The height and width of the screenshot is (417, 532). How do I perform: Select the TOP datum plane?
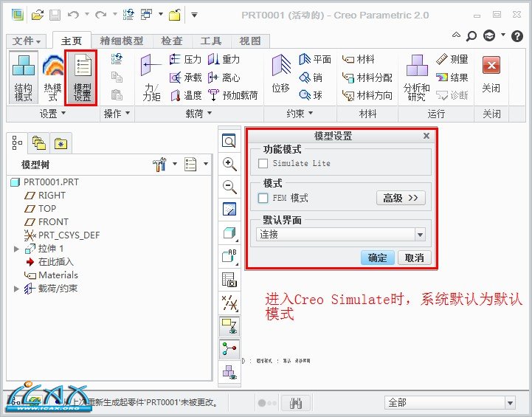coord(40,209)
